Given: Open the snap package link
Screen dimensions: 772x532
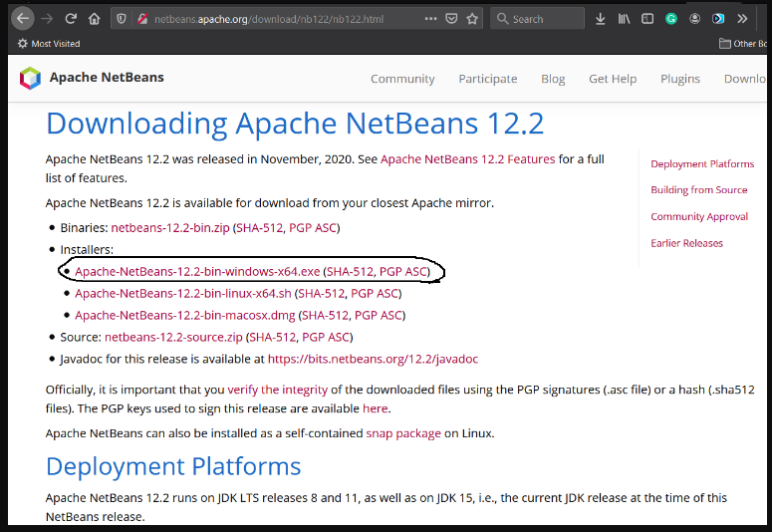Looking at the screenshot, I should [x=403, y=433].
